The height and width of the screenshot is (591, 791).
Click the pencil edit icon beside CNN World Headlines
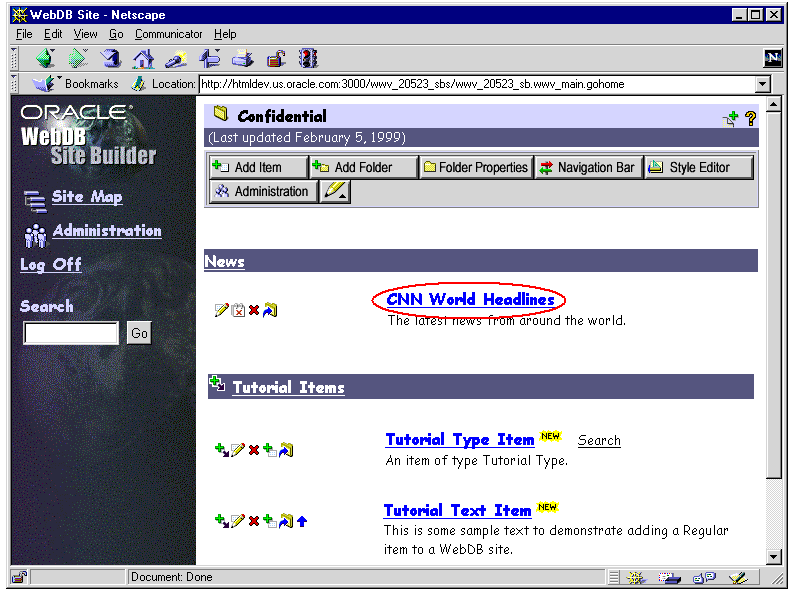pyautogui.click(x=222, y=310)
